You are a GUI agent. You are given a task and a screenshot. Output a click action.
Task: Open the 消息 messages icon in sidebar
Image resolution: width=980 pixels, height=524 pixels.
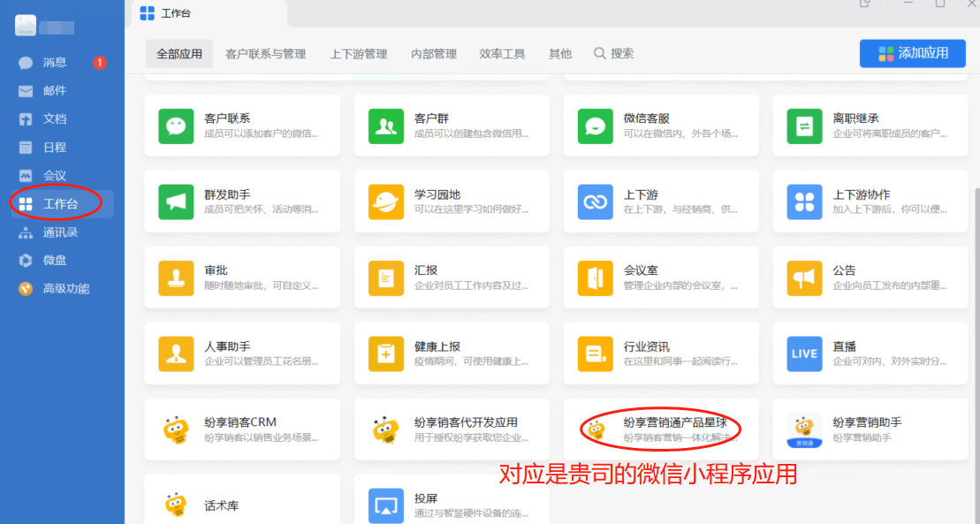click(x=26, y=63)
